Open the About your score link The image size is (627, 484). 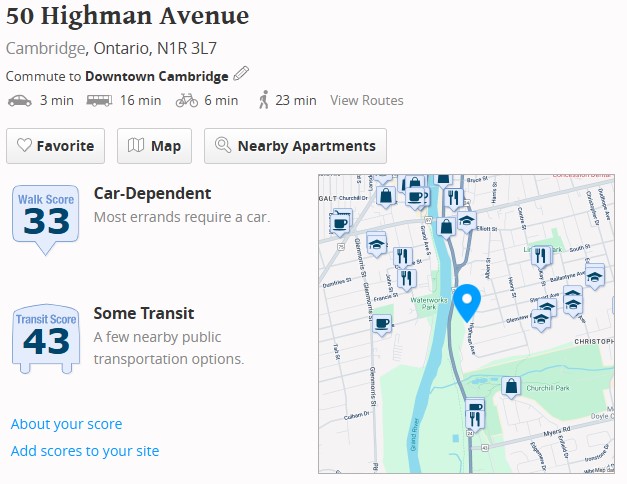pyautogui.click(x=66, y=424)
